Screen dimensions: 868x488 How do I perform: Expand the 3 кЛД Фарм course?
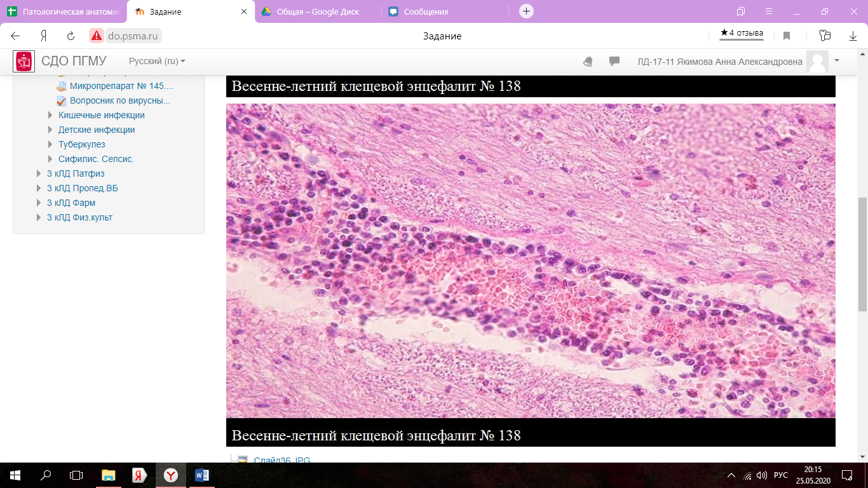[x=39, y=203]
